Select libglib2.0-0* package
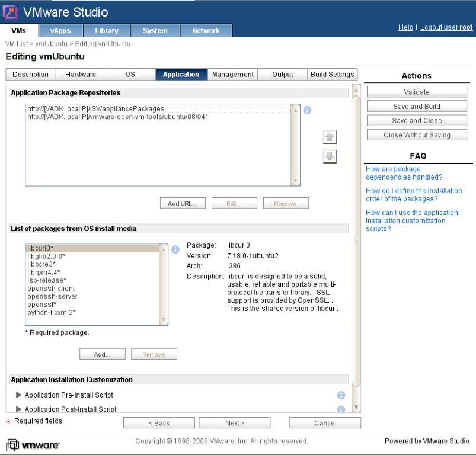 (92, 257)
